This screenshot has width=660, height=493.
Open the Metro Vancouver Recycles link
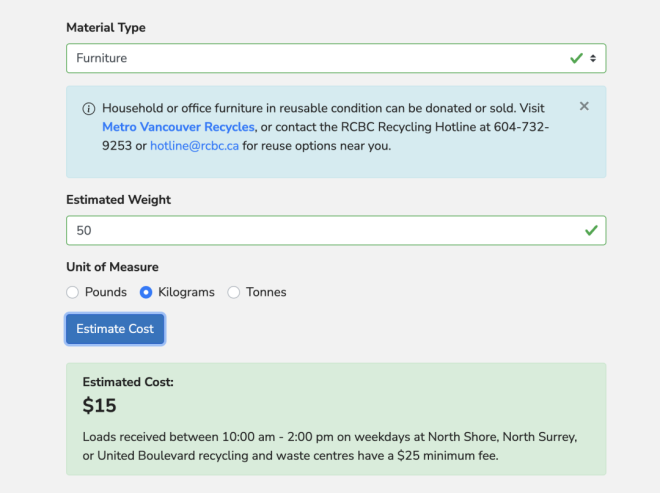tap(178, 127)
